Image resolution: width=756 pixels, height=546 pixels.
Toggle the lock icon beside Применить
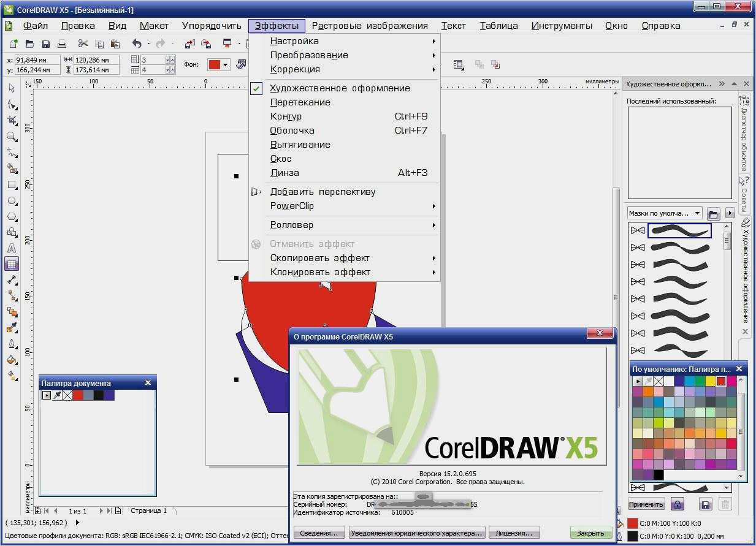click(678, 504)
